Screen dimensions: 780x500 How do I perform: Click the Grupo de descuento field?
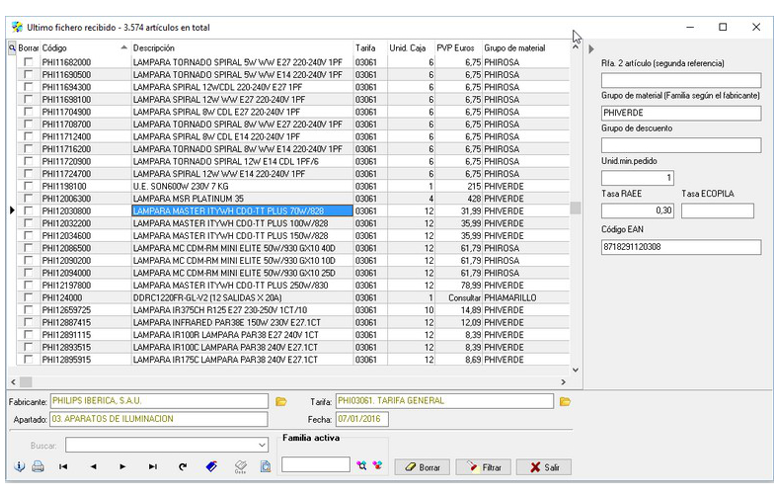coord(681,145)
